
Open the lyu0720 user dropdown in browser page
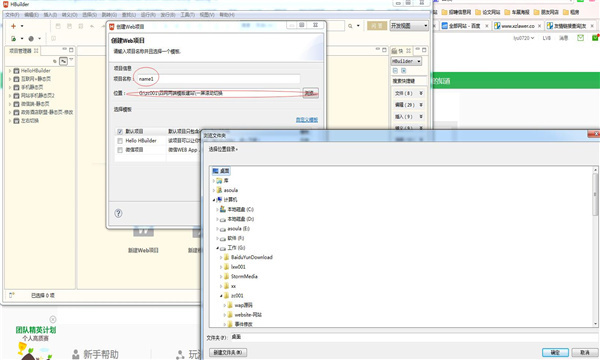523,38
